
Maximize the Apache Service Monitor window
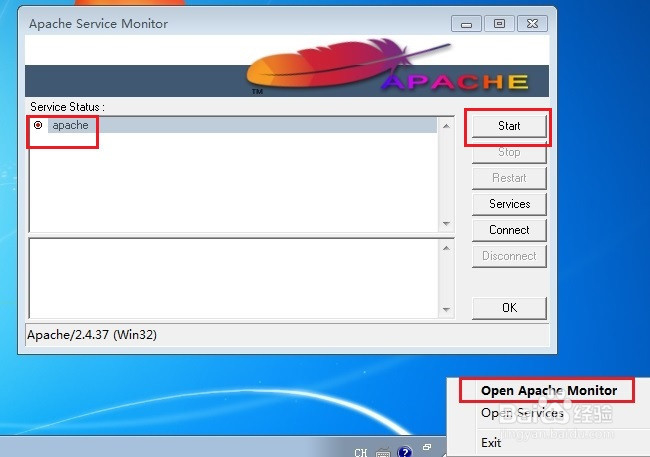click(500, 24)
